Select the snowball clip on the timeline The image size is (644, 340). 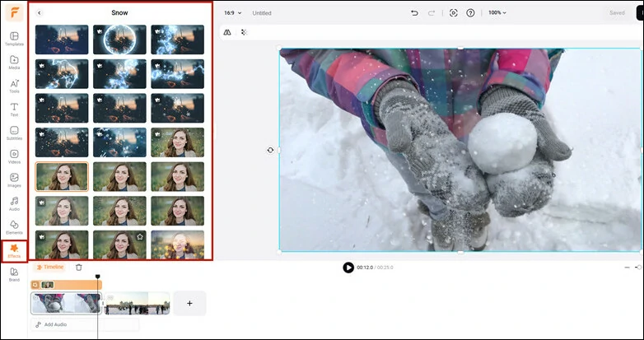(66, 304)
